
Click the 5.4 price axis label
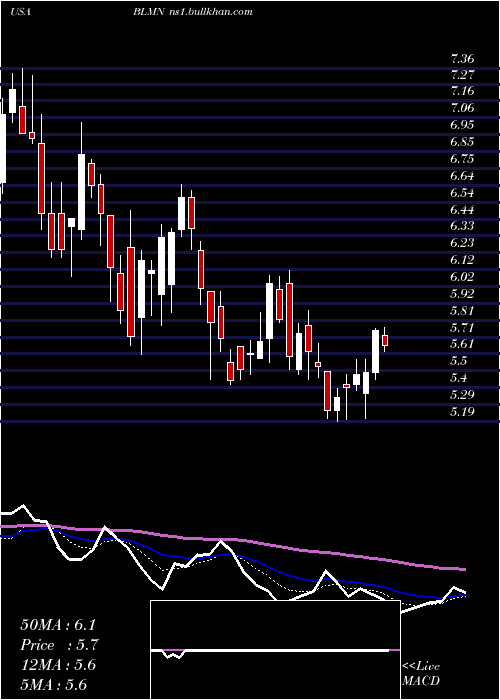(459, 378)
